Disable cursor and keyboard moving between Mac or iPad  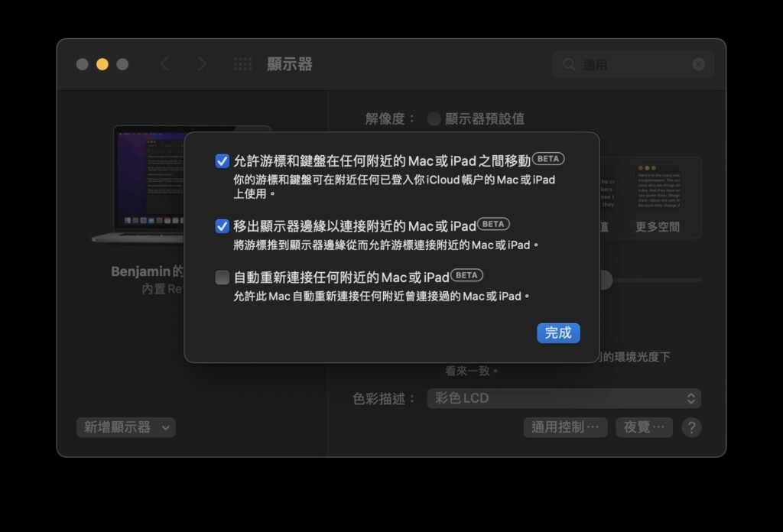coord(223,161)
